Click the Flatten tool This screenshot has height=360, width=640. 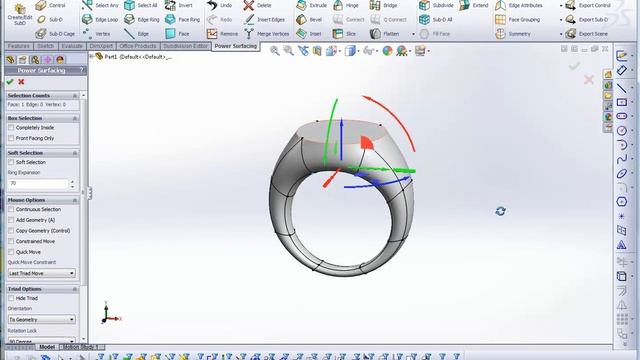(x=385, y=33)
